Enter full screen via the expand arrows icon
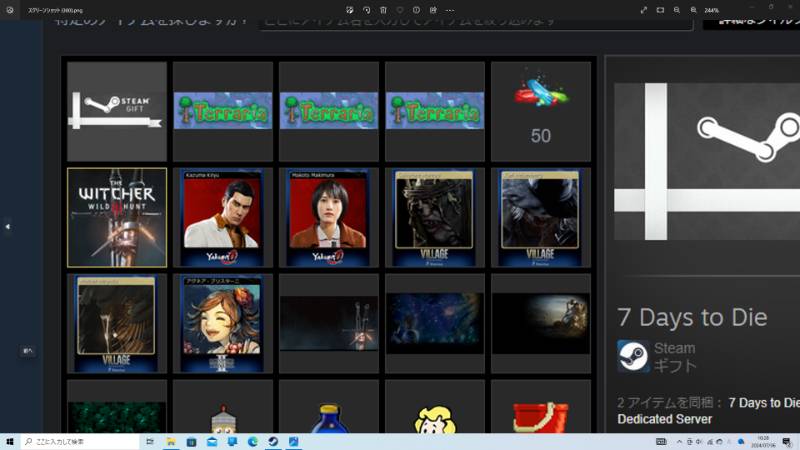The image size is (800, 450). (x=644, y=10)
